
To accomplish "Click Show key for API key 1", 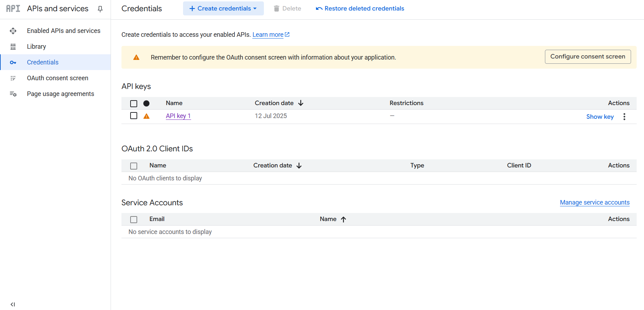I will [600, 117].
